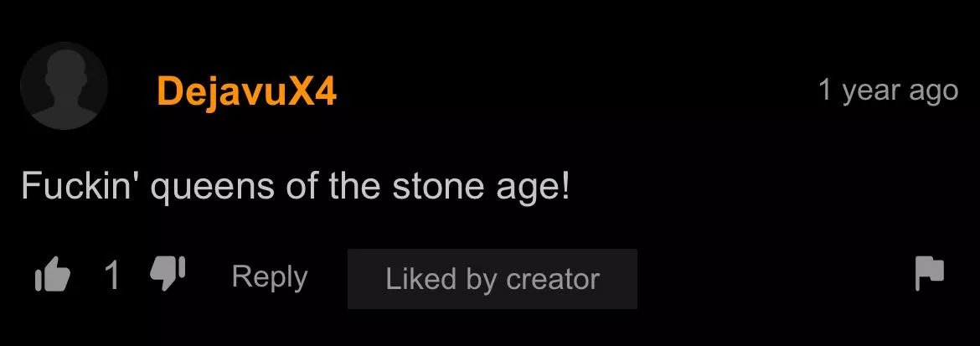
Task: Visit the orange DejavuX4 profile name
Action: click(247, 91)
